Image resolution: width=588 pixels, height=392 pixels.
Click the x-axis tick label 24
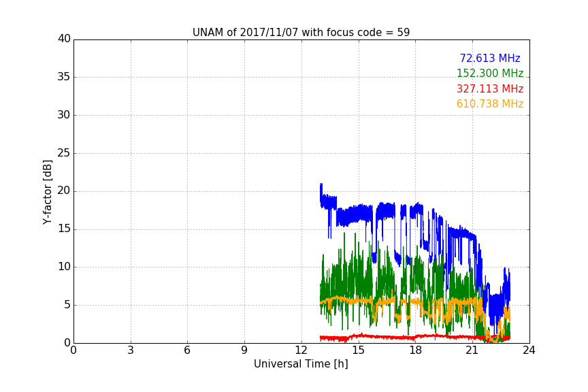click(529, 350)
